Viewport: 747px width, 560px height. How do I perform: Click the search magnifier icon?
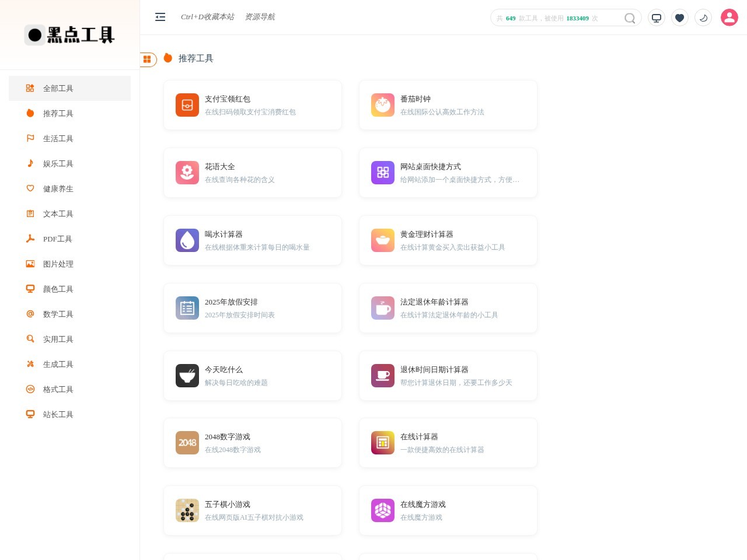(630, 18)
